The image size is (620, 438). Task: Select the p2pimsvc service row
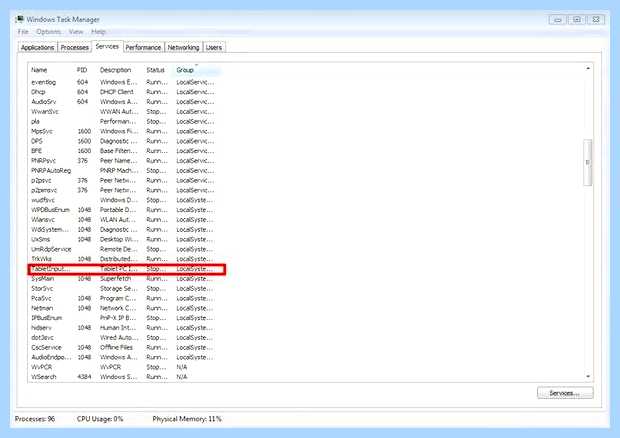pos(123,190)
